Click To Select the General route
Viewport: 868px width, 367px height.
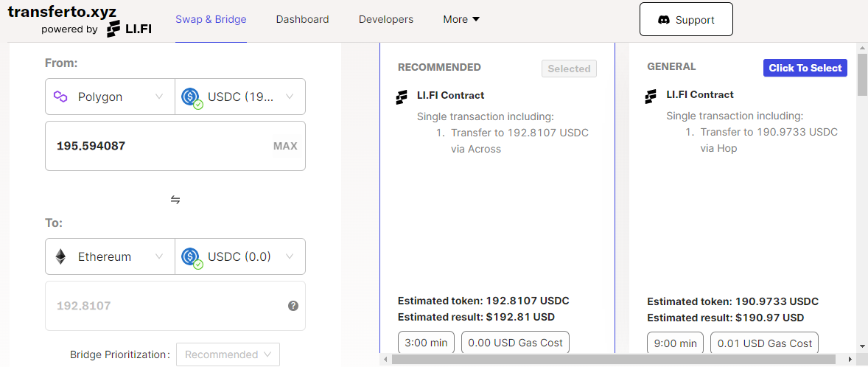pyautogui.click(x=805, y=68)
